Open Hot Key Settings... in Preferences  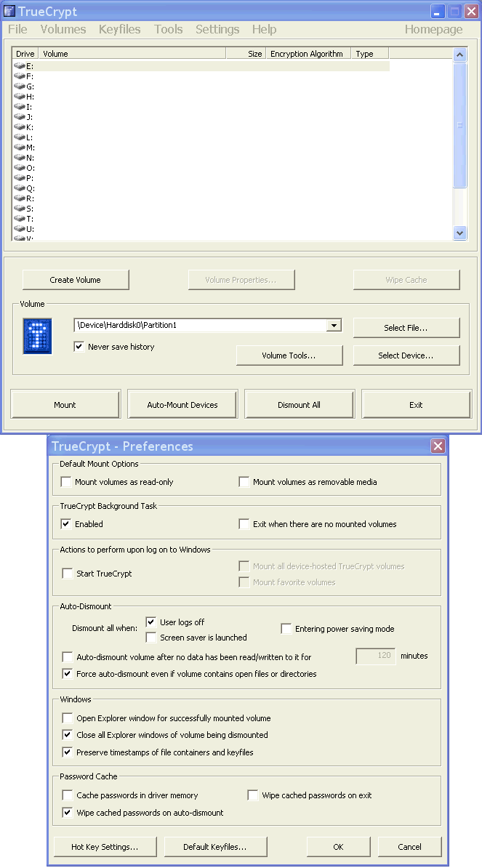pyautogui.click(x=105, y=847)
